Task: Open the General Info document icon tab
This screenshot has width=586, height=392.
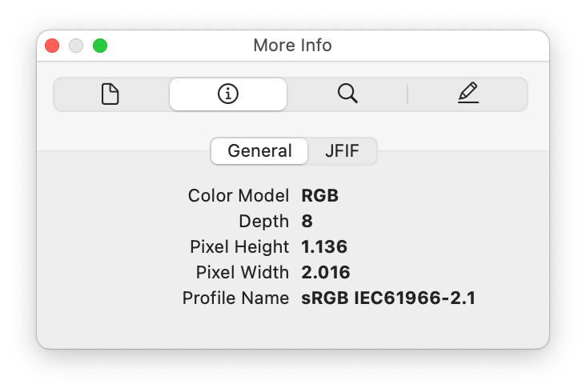Action: coord(110,94)
